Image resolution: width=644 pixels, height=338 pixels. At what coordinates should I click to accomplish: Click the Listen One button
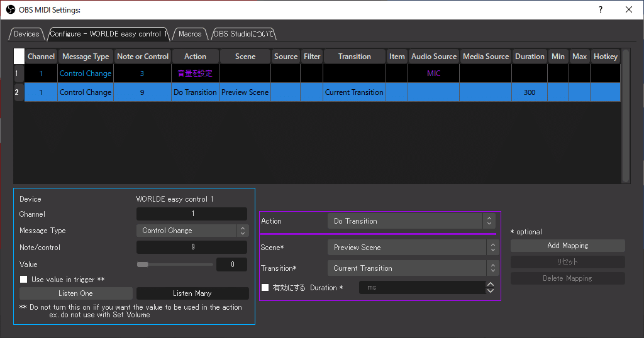pyautogui.click(x=75, y=293)
